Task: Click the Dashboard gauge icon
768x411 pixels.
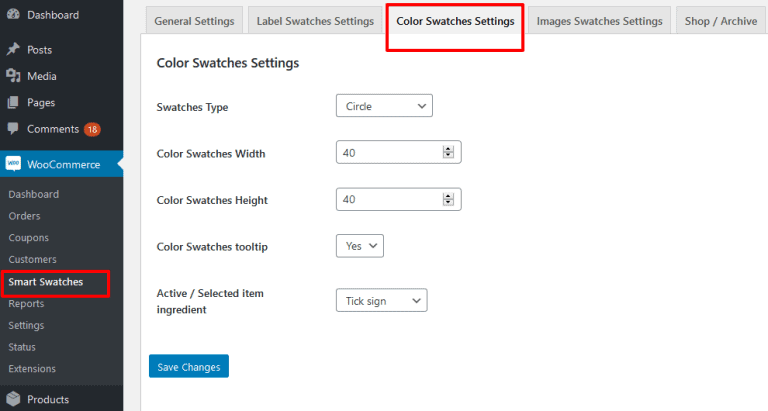Action: click(x=13, y=14)
